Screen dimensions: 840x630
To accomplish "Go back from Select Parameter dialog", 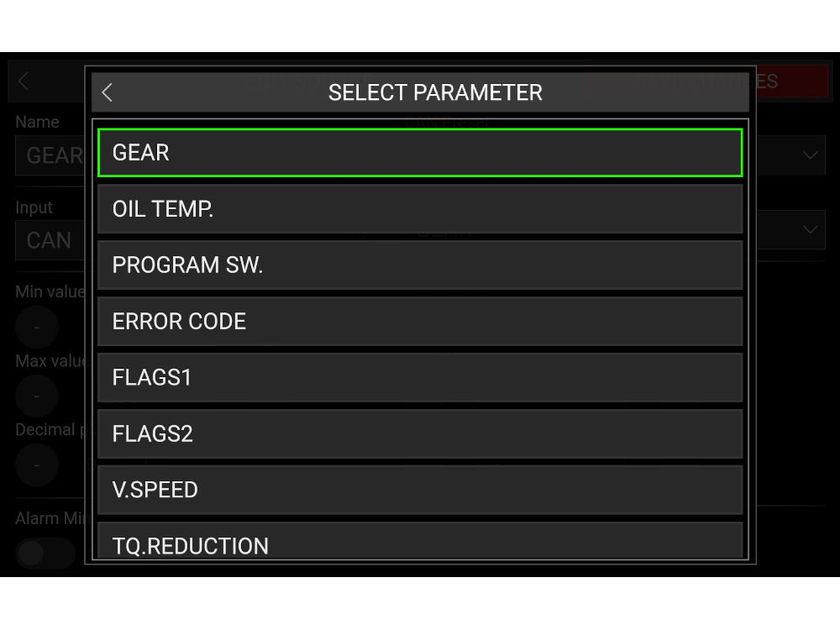I will tap(108, 92).
